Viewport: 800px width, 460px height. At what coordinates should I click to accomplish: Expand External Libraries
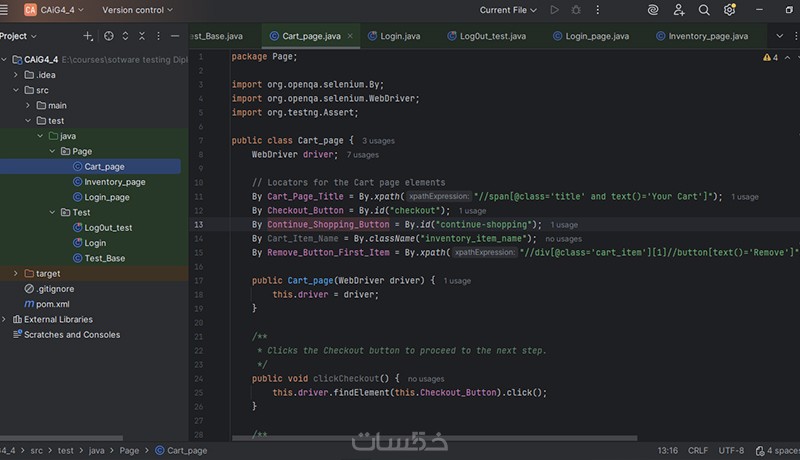point(4,320)
